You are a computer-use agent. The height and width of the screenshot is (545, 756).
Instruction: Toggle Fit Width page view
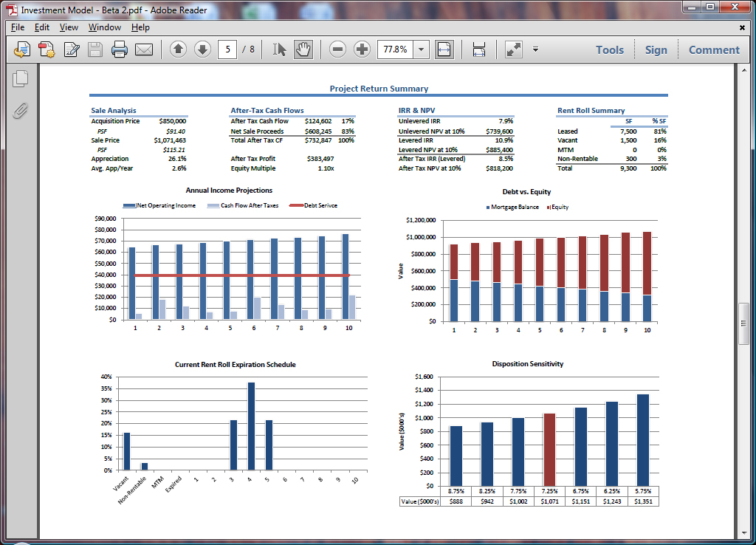pyautogui.click(x=444, y=49)
